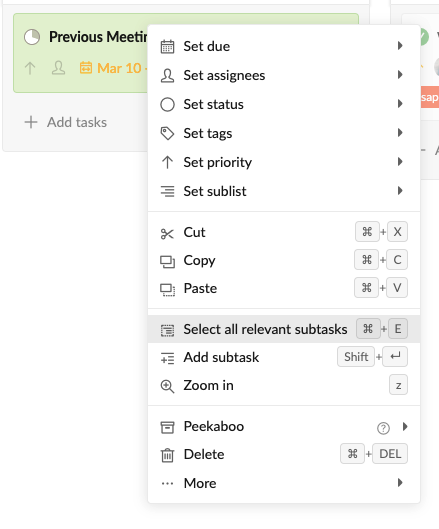
Task: Click the magnifier icon for Zoom in
Action: [167, 386]
